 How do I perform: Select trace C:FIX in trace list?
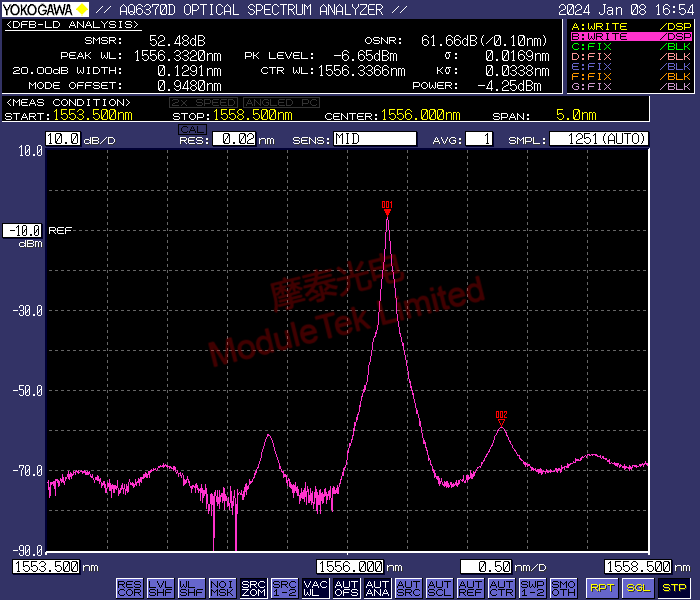(630, 46)
